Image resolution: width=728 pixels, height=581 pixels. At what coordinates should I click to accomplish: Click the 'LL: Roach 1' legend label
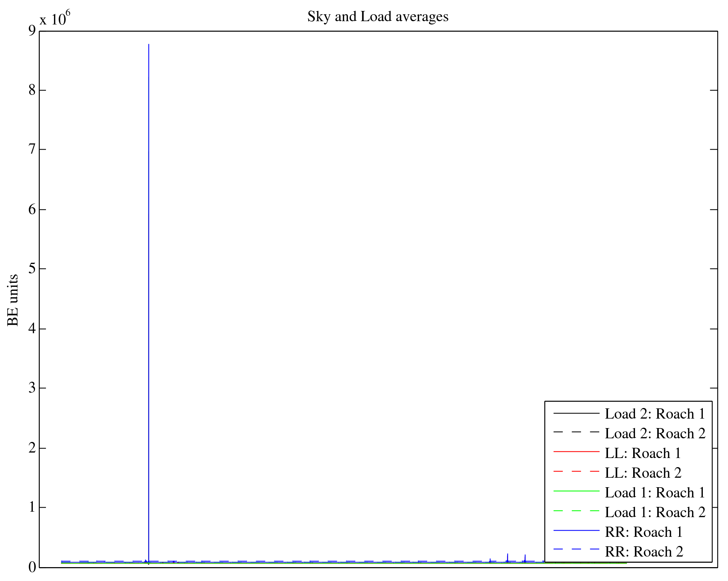[643, 453]
